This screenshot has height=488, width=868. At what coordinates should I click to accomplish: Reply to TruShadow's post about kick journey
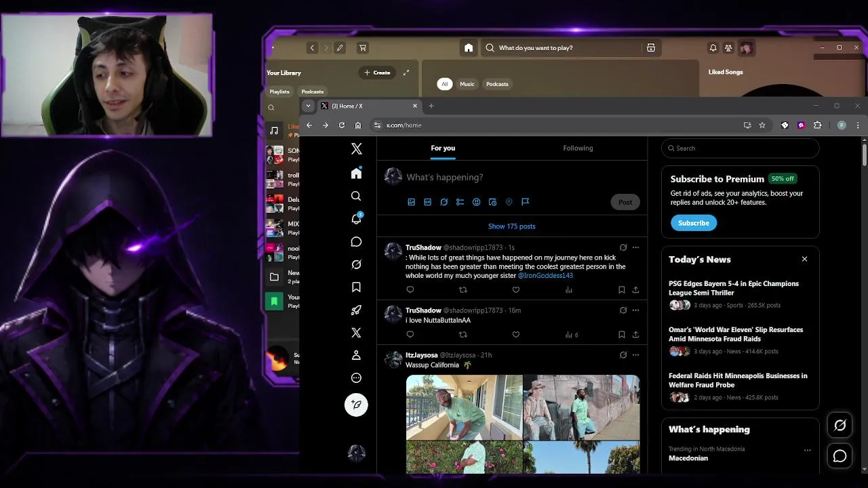pyautogui.click(x=410, y=290)
